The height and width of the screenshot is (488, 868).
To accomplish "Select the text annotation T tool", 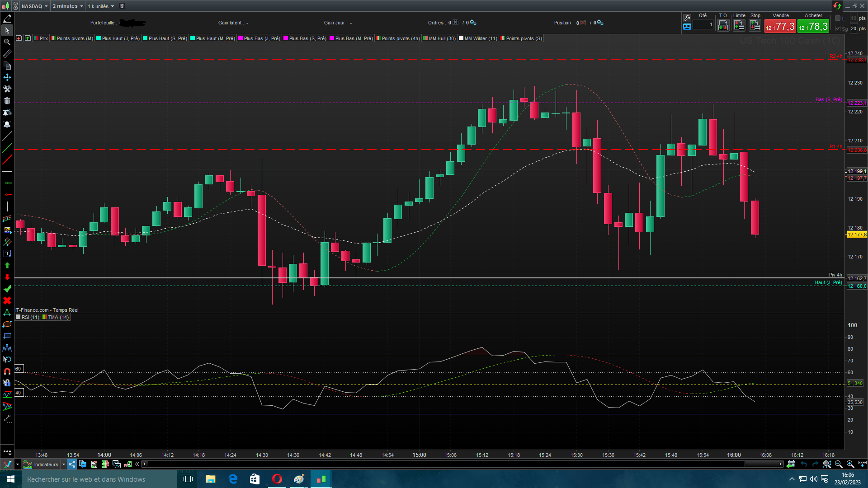I will [x=7, y=253].
